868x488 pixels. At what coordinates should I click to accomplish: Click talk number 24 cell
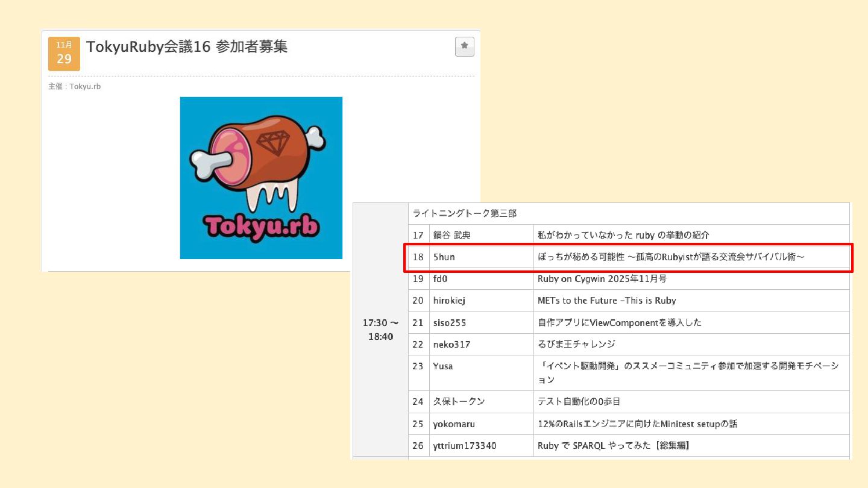point(418,402)
